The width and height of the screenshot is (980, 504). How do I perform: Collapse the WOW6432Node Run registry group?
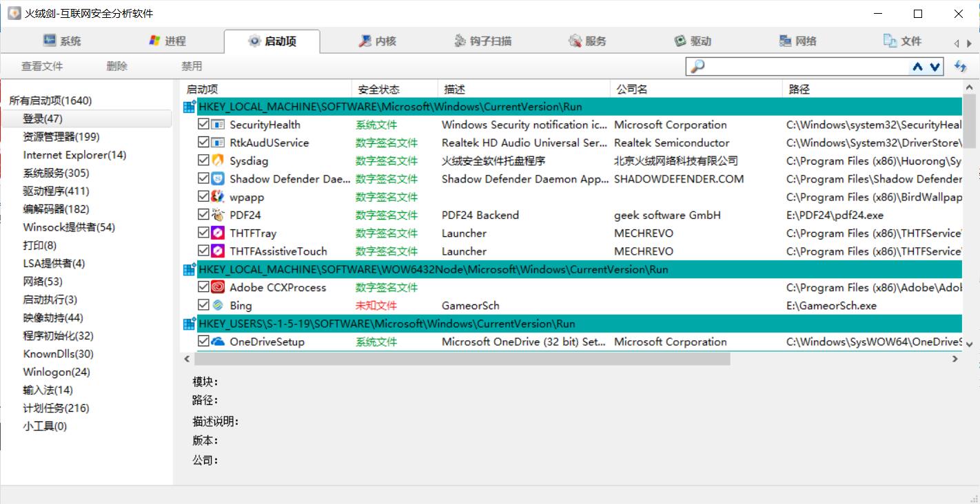189,270
